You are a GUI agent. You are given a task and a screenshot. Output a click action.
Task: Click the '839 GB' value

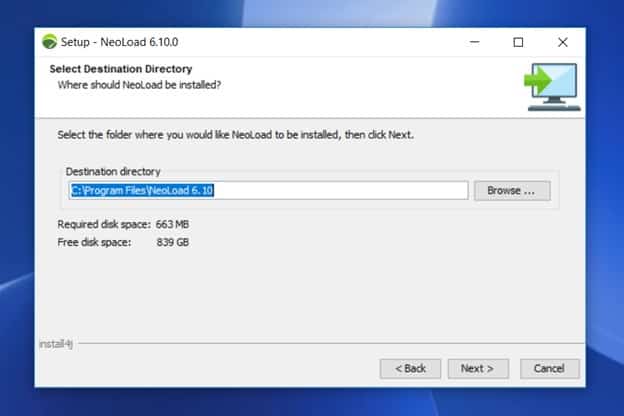click(x=173, y=242)
